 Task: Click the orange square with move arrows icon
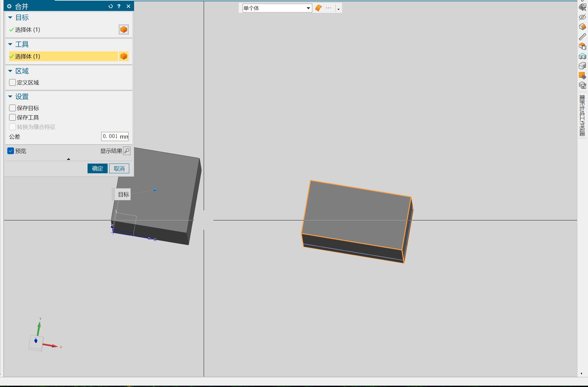click(583, 76)
